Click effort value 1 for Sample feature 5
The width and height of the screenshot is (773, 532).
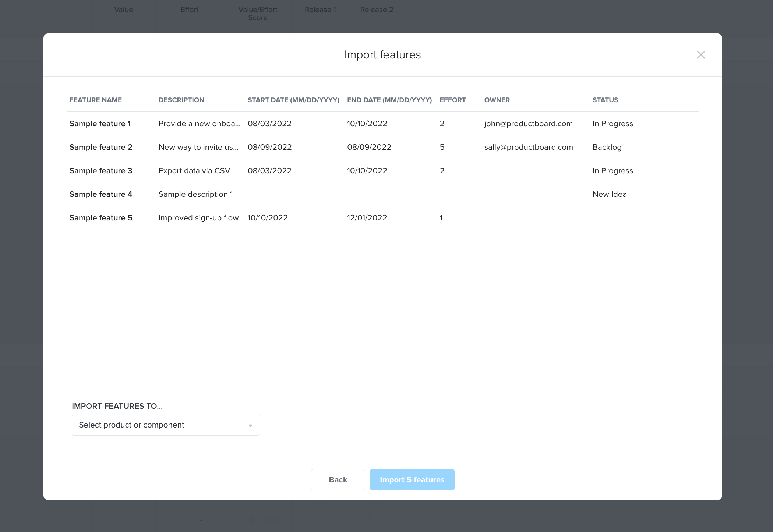pos(441,218)
